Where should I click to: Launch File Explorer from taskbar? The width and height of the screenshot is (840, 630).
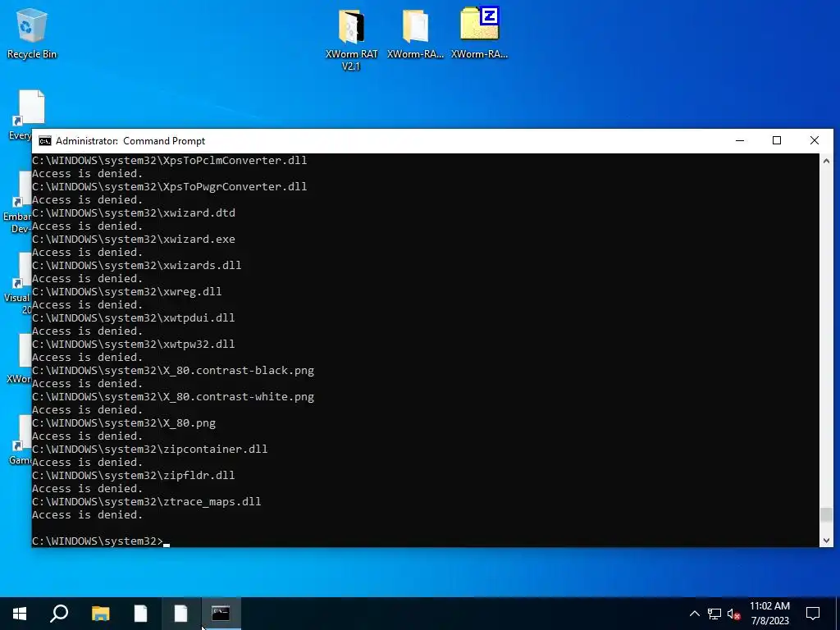pyautogui.click(x=100, y=614)
